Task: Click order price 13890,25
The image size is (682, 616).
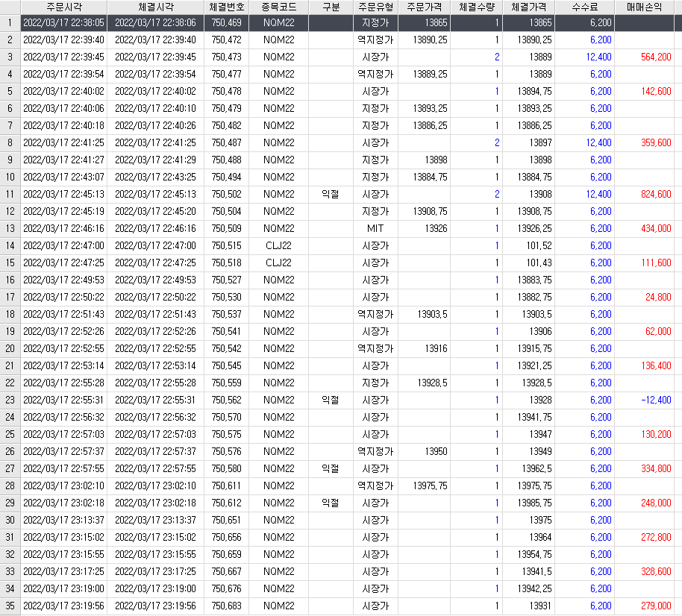Action: point(430,40)
